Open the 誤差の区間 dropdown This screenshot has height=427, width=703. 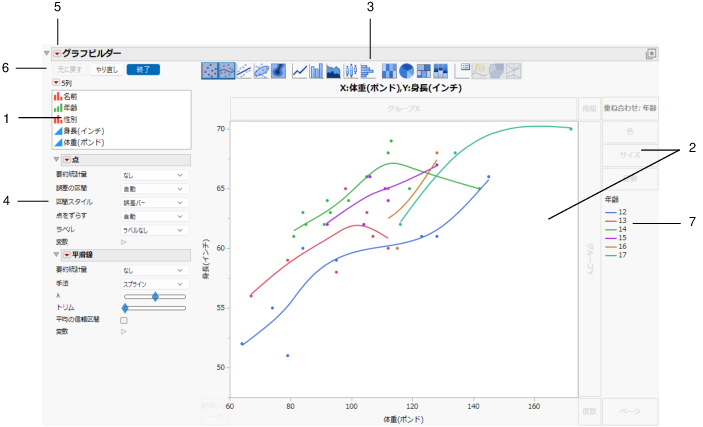tap(155, 189)
